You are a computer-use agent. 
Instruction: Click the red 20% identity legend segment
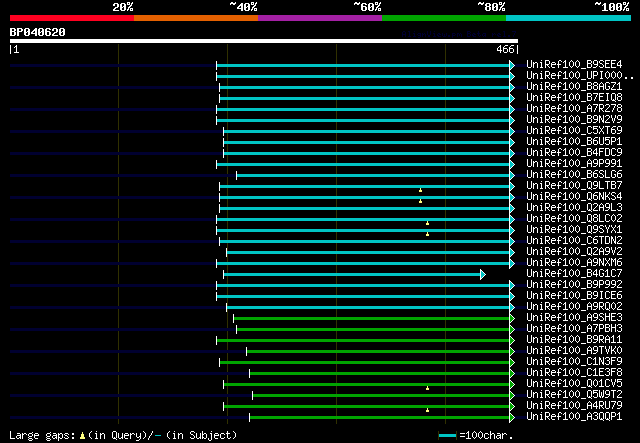click(x=72, y=18)
